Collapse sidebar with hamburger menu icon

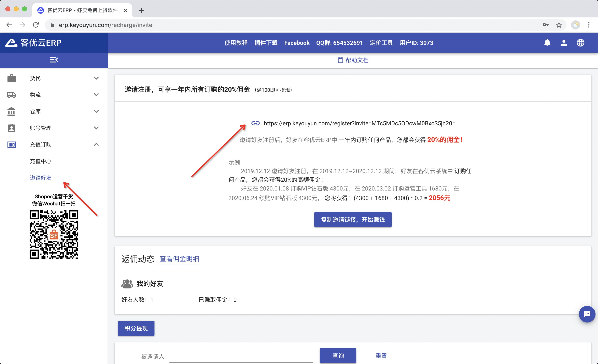(x=54, y=60)
